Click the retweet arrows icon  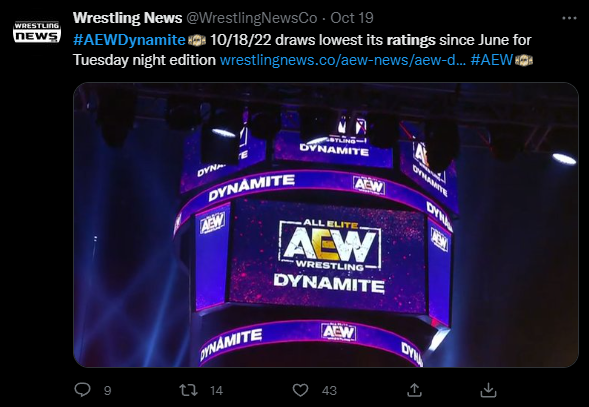188,390
